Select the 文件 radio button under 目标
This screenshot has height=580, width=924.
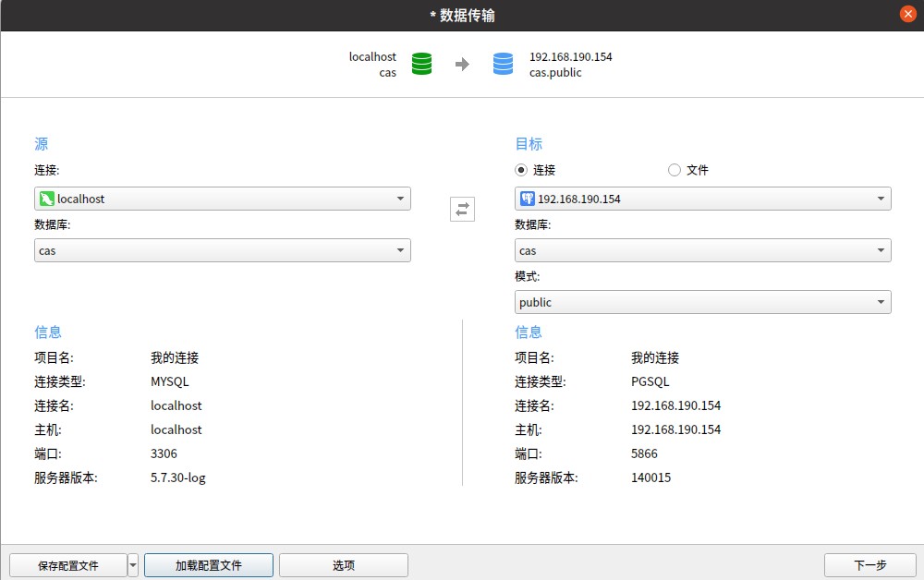pos(675,170)
